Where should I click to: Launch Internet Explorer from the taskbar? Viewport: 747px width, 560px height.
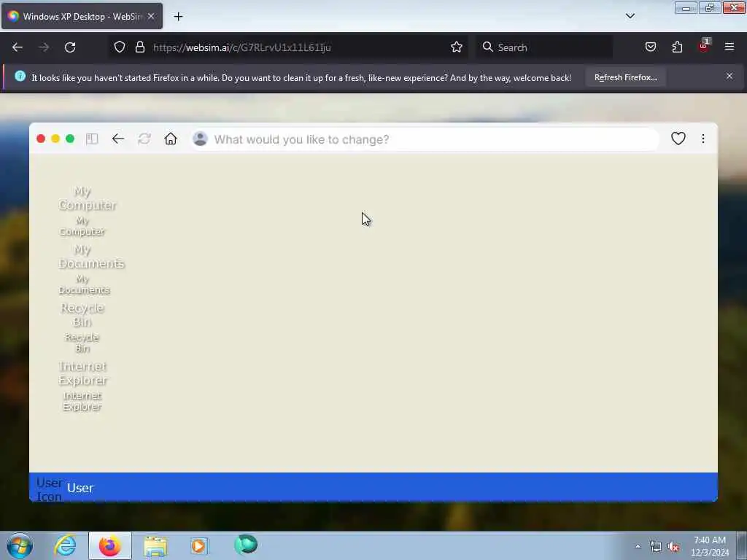point(65,545)
